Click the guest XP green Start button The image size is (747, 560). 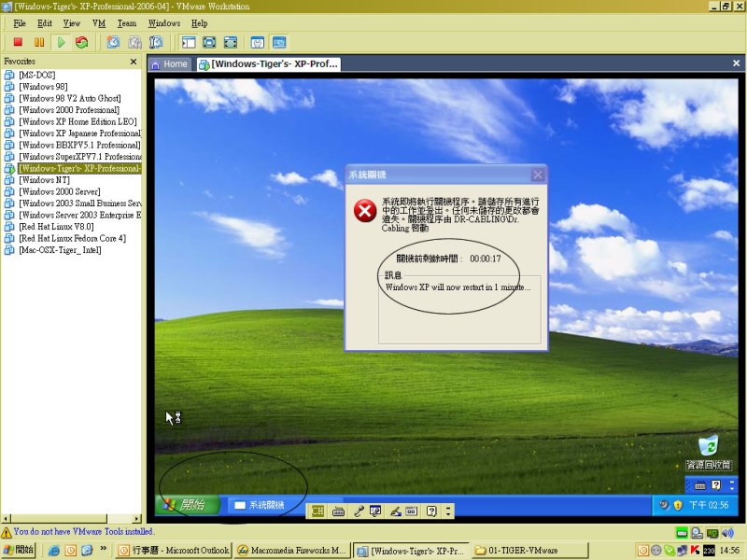187,505
